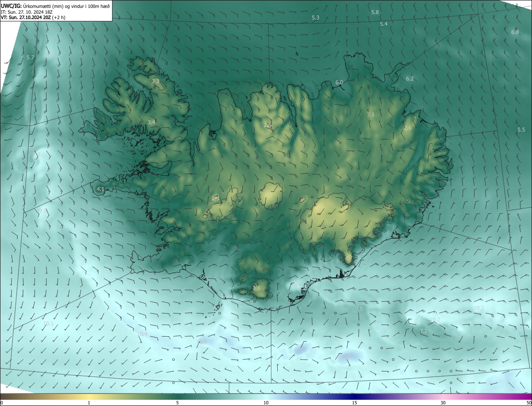Click the 6.8 value label on the map
Screen dimensions: 532x406
click(515, 32)
